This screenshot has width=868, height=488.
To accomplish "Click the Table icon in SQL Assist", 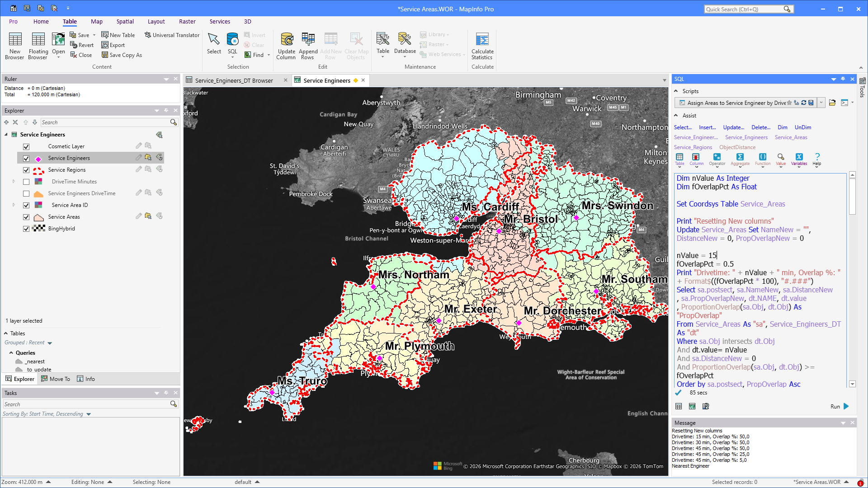I will pyautogui.click(x=679, y=160).
